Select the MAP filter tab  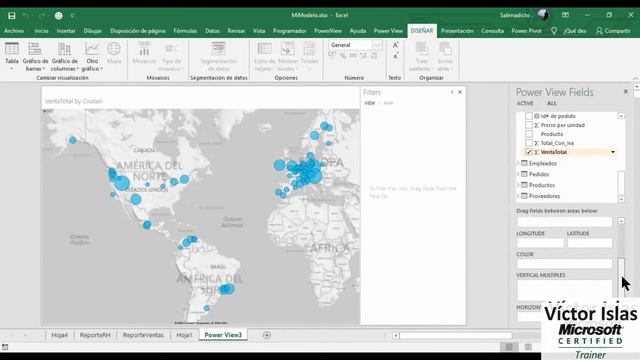pyautogui.click(x=388, y=103)
